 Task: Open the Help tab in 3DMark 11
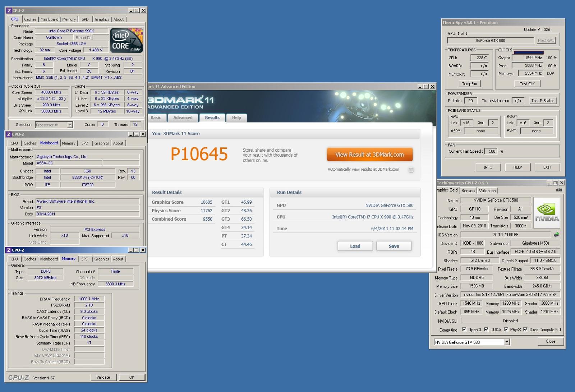(236, 117)
